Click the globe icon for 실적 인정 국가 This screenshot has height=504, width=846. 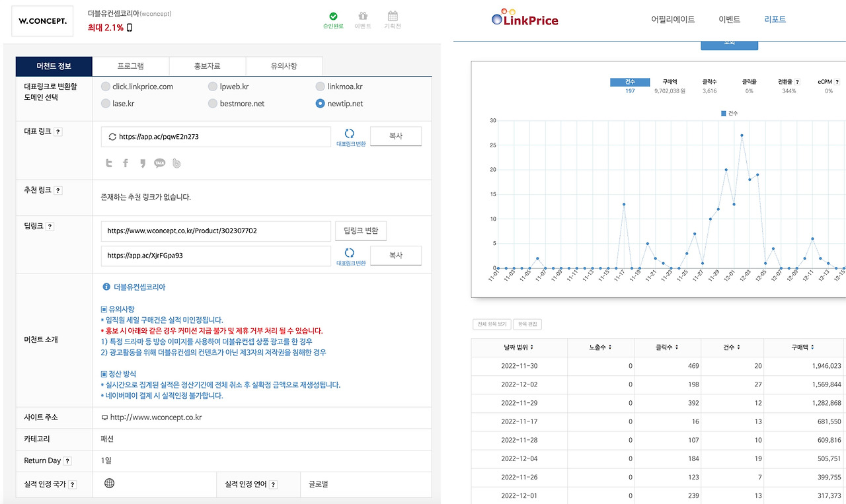(110, 483)
